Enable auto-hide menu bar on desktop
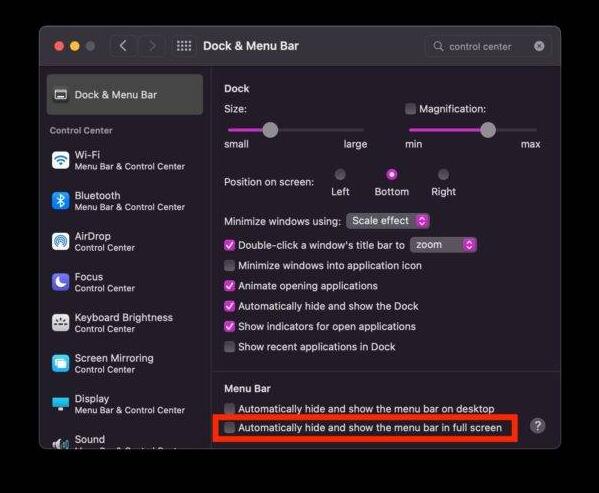599x493 pixels. tap(230, 409)
